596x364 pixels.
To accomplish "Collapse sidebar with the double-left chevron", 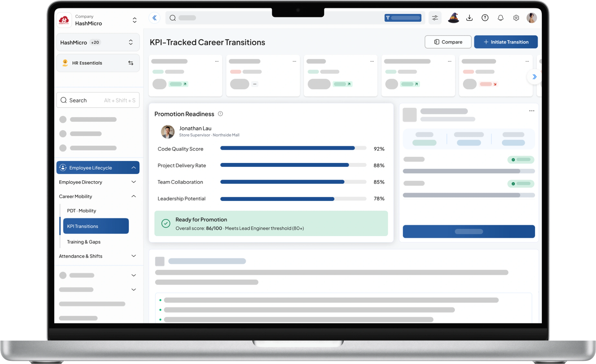I will [155, 18].
